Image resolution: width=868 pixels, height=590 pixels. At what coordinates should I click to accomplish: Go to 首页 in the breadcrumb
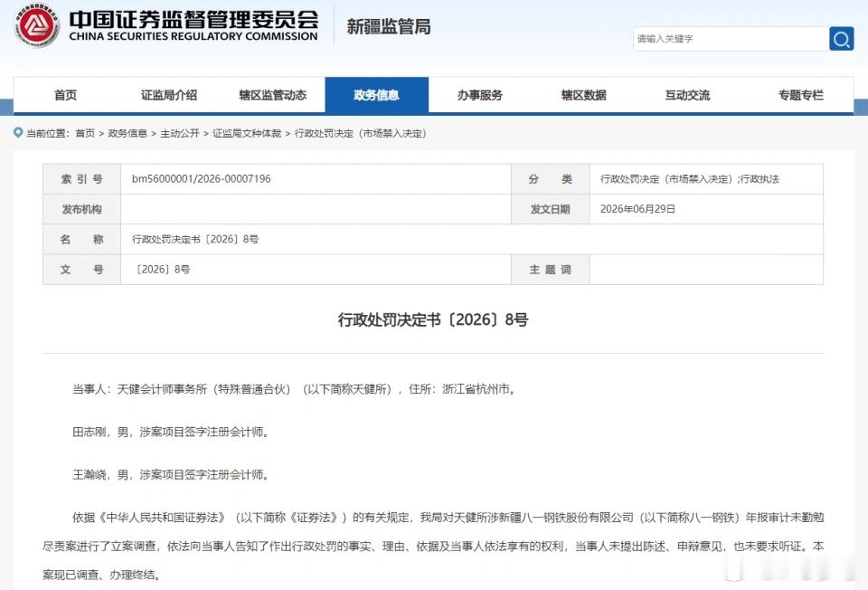[85, 134]
